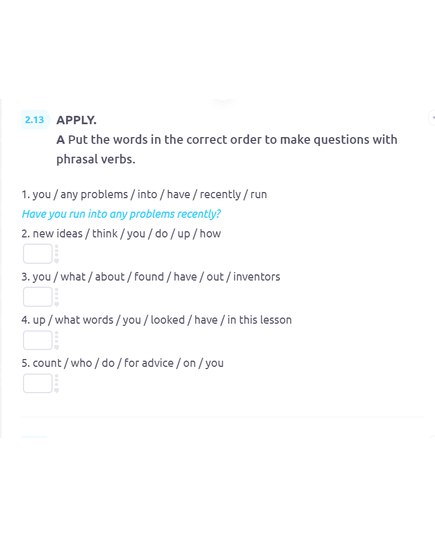The width and height of the screenshot is (435, 537).
Task: Select the answer field below question 5
Action: tap(38, 383)
